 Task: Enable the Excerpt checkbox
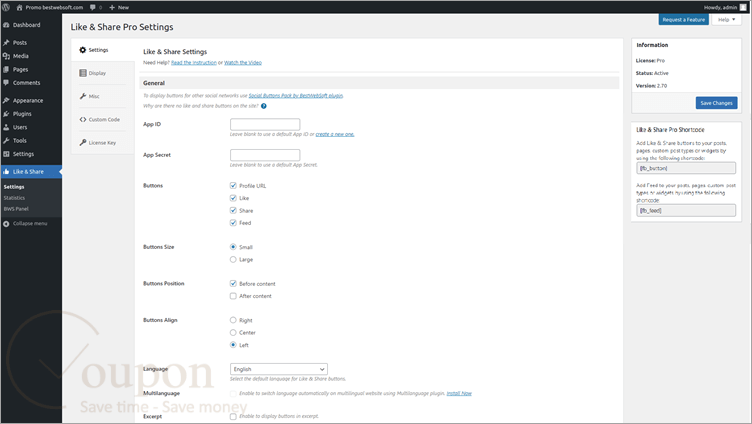(233, 417)
